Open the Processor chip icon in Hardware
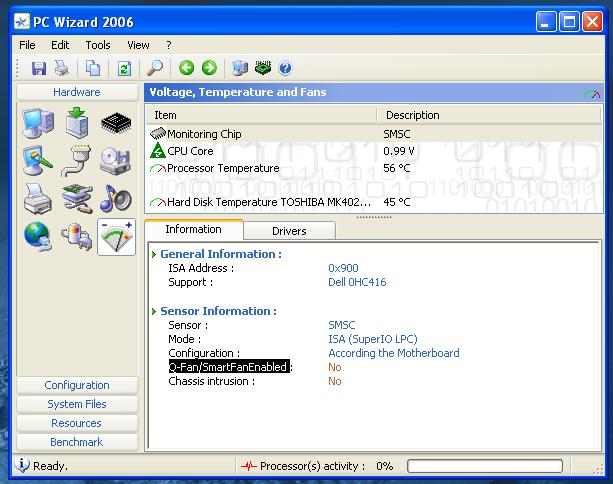This screenshot has height=484, width=613. pos(116,123)
